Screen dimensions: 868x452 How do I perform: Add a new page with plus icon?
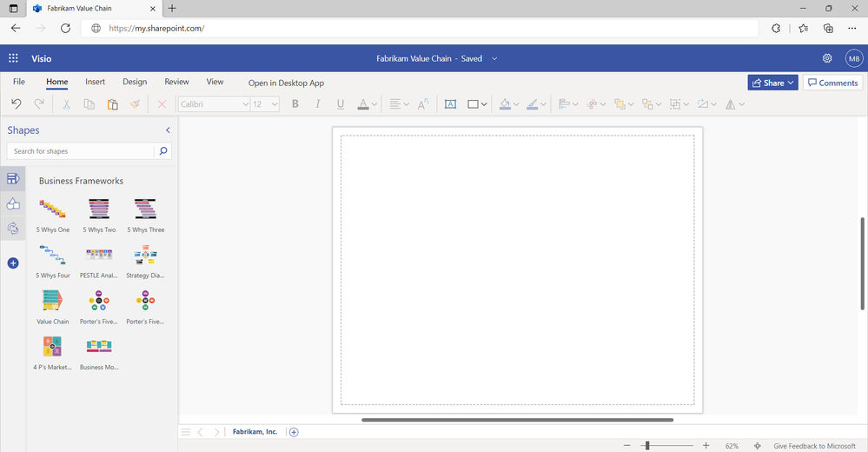click(x=294, y=432)
